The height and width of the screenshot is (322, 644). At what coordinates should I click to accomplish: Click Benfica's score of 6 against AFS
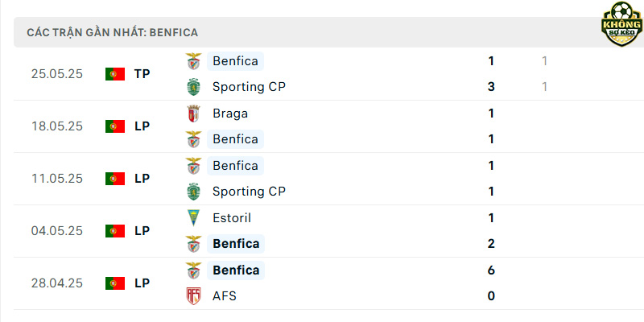click(x=491, y=270)
